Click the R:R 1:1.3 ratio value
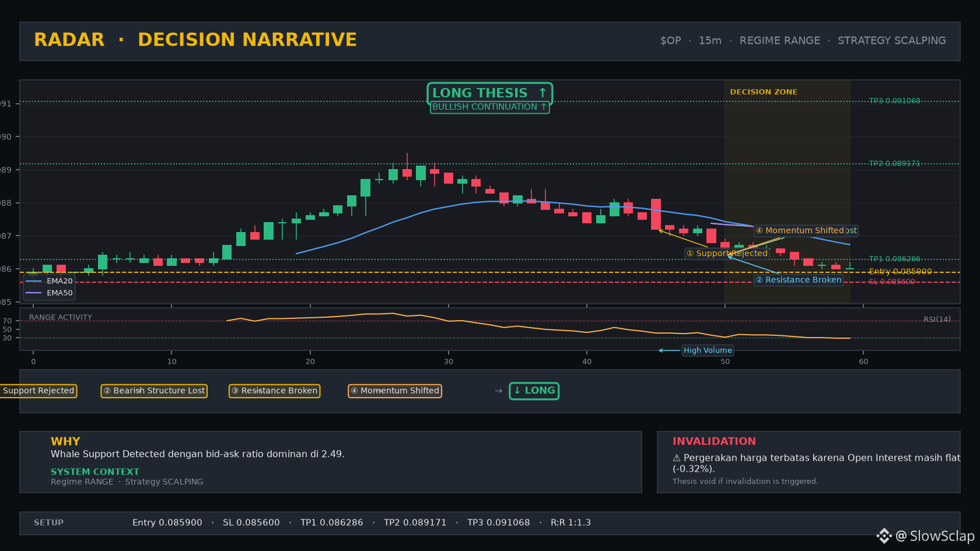The image size is (980, 551). click(571, 522)
